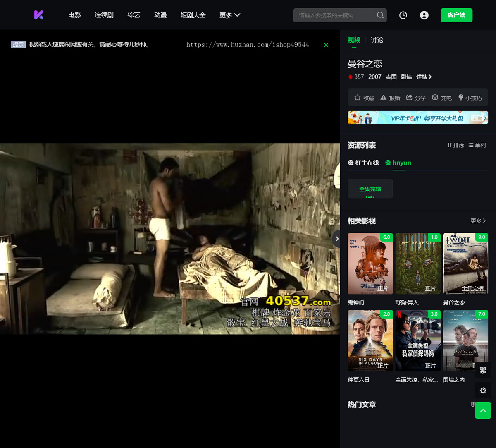Image resolution: width=496 pixels, height=448 pixels.
Task: Toggle episode sort order 排序
Action: (x=455, y=145)
